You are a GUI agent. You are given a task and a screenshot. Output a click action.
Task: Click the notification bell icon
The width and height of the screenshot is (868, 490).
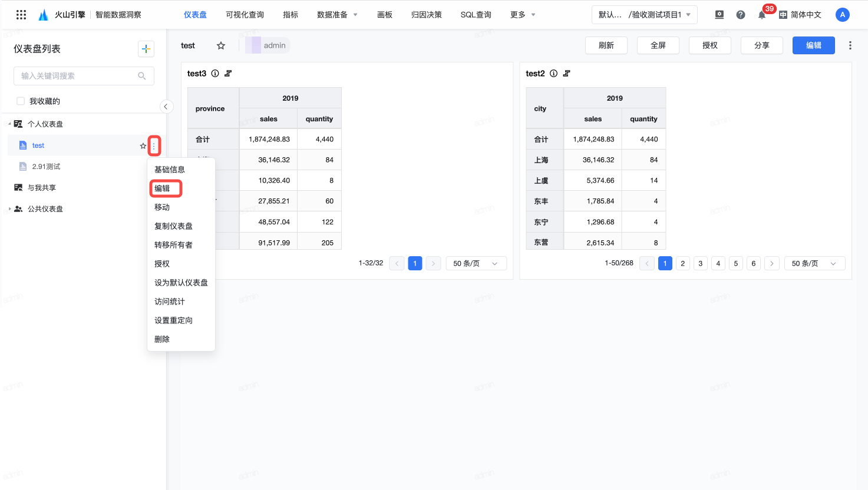[761, 15]
